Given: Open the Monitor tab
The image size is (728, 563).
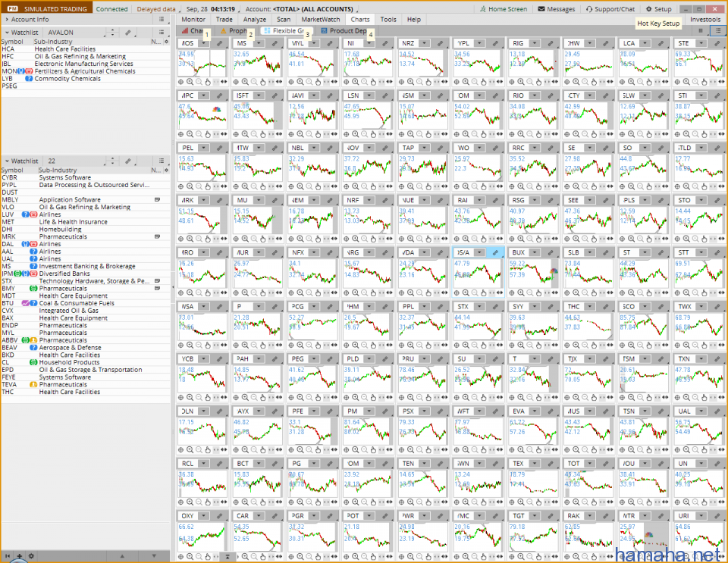Looking at the screenshot, I should click(x=193, y=20).
